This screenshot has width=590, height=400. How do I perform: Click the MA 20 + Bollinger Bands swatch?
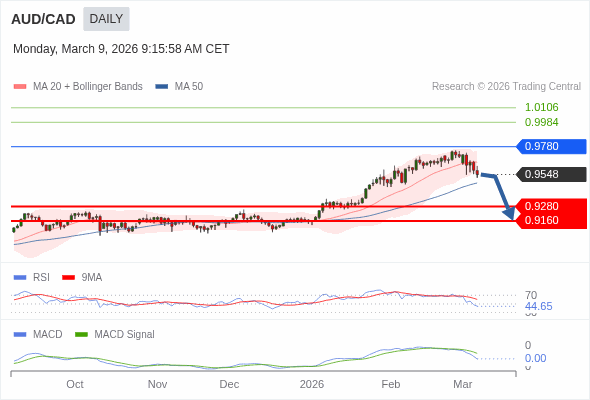(20, 87)
